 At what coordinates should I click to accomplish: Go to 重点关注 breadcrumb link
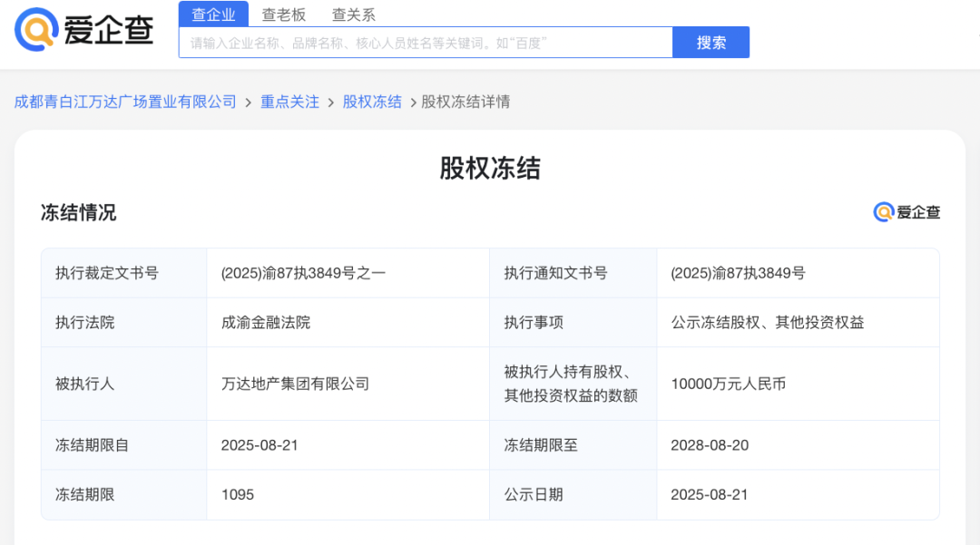289,102
